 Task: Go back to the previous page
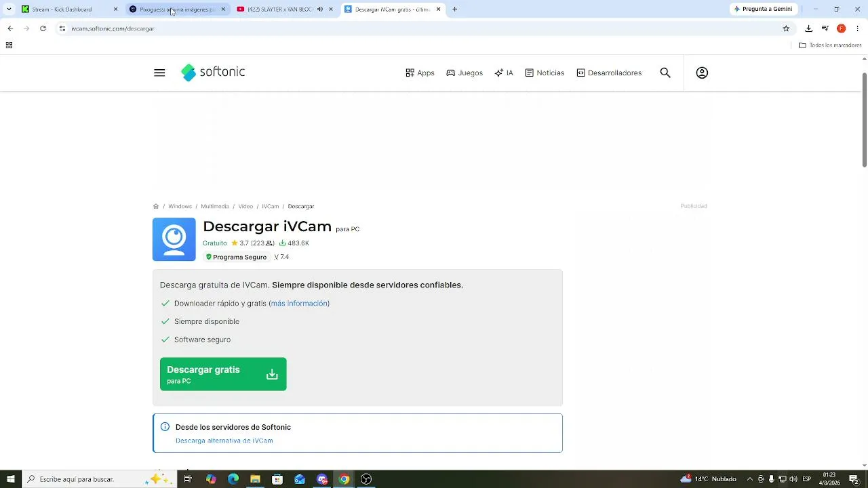click(x=10, y=28)
